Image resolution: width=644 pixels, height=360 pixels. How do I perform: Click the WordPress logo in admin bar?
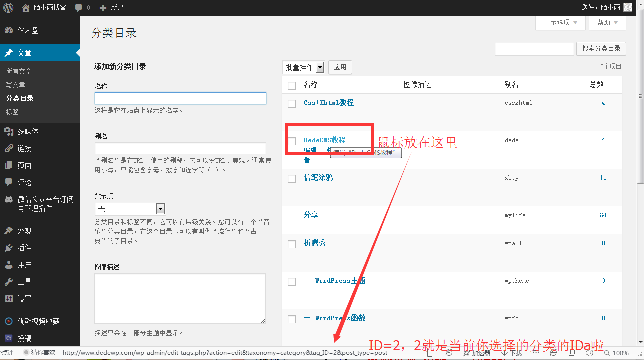pos(9,7)
